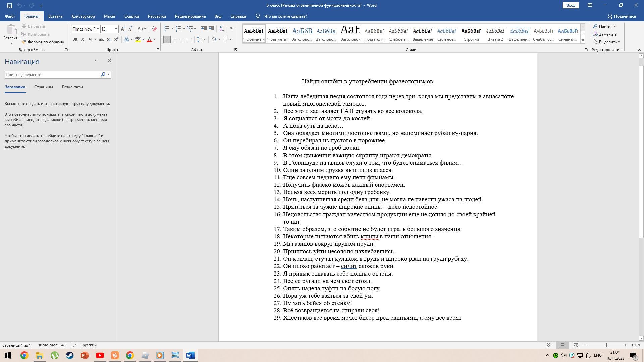
Task: Click the Format Painter brush icon
Action: [x=24, y=42]
